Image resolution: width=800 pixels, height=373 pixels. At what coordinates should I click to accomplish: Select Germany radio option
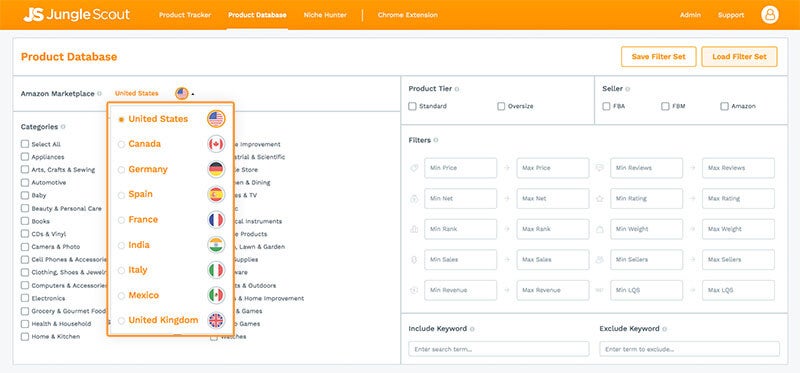pos(121,169)
